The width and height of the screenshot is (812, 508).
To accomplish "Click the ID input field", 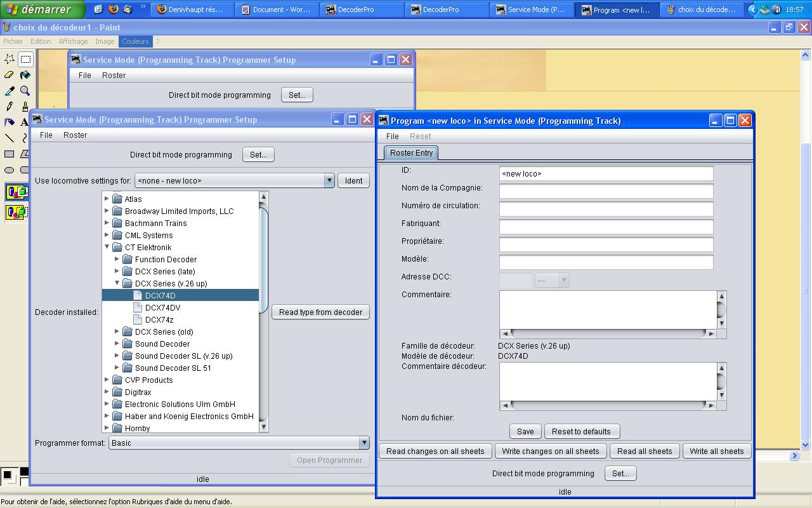I will 606,173.
